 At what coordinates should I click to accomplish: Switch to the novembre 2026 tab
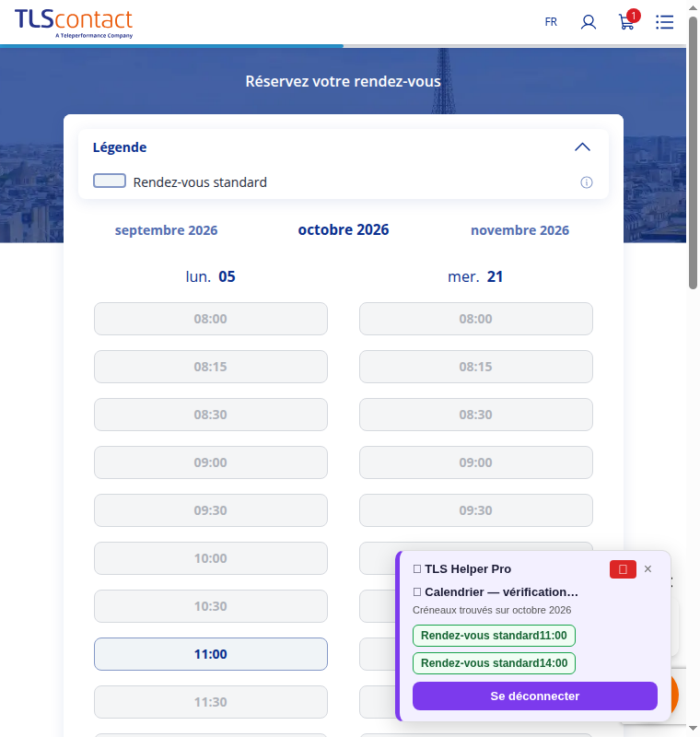click(519, 230)
